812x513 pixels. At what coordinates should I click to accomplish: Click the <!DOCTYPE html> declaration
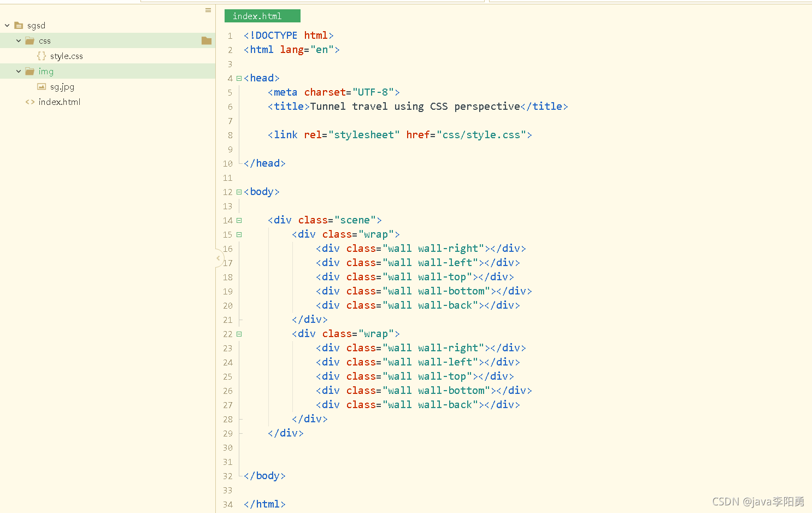pyautogui.click(x=289, y=36)
